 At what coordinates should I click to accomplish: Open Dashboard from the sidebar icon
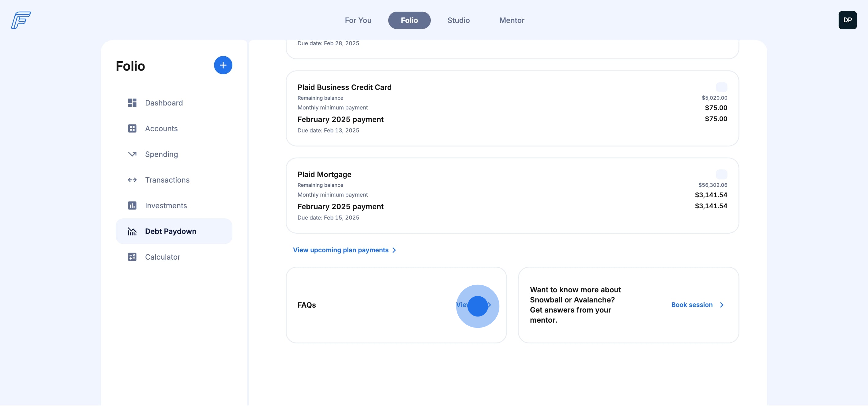pos(132,103)
